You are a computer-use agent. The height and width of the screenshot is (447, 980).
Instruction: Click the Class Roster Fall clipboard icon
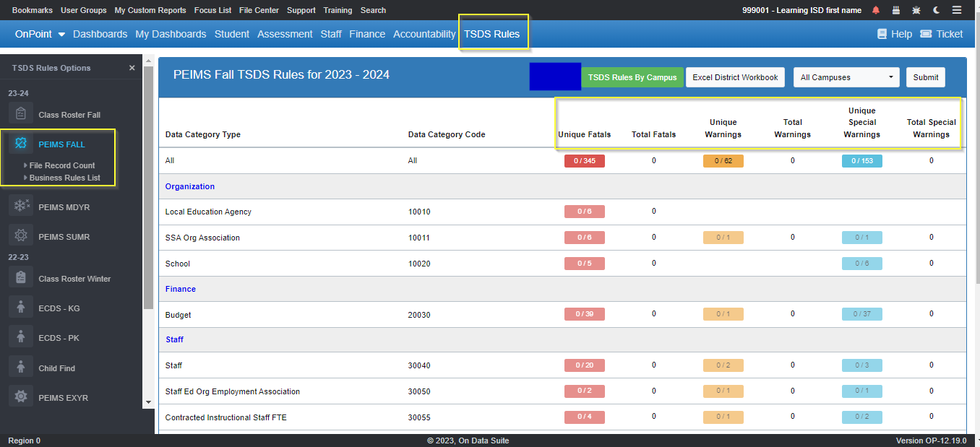(20, 113)
